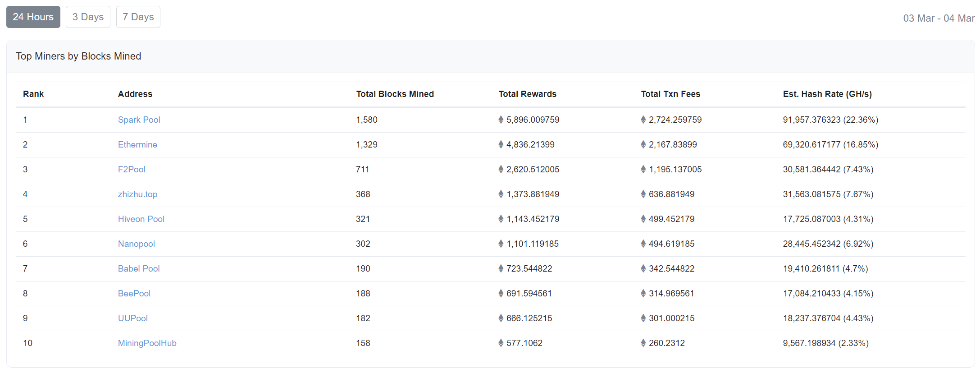Click the Top Miners by Blocks Mined title
The width and height of the screenshot is (980, 374).
(78, 56)
